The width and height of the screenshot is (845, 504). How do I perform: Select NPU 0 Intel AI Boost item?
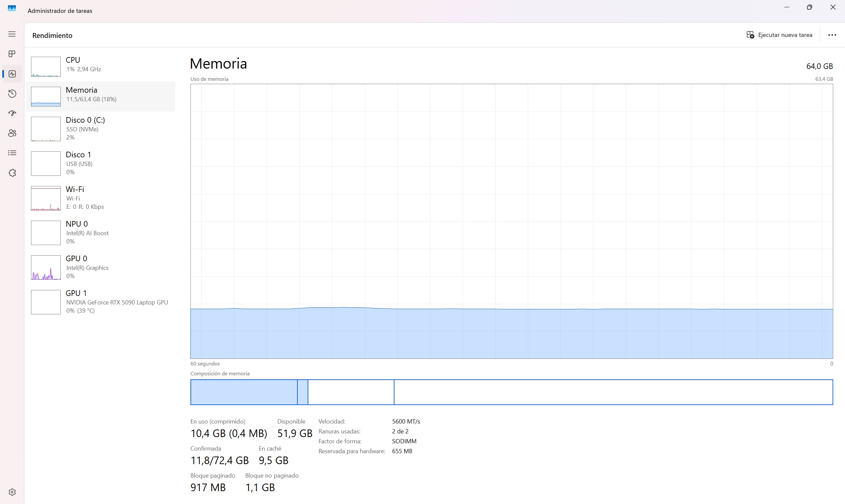[101, 233]
